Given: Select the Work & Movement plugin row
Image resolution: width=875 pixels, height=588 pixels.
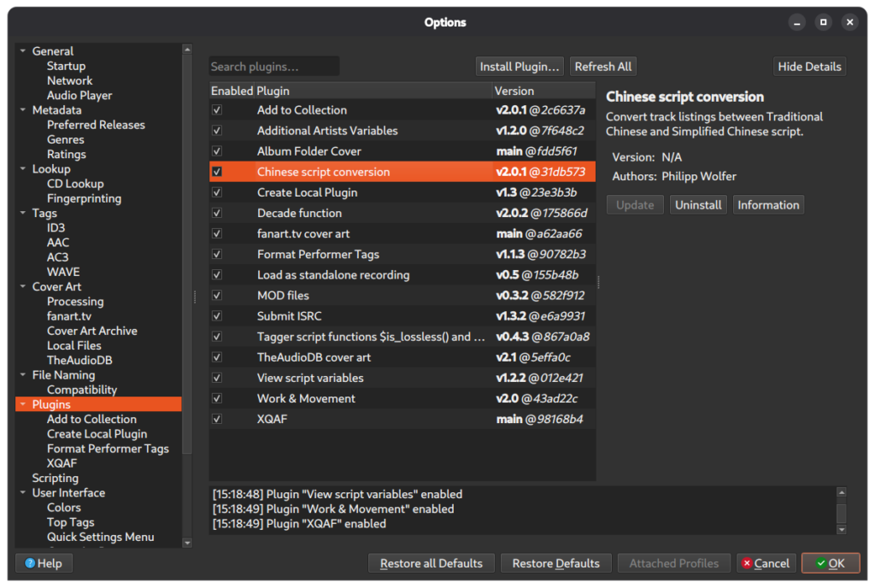Looking at the screenshot, I should pos(402,398).
